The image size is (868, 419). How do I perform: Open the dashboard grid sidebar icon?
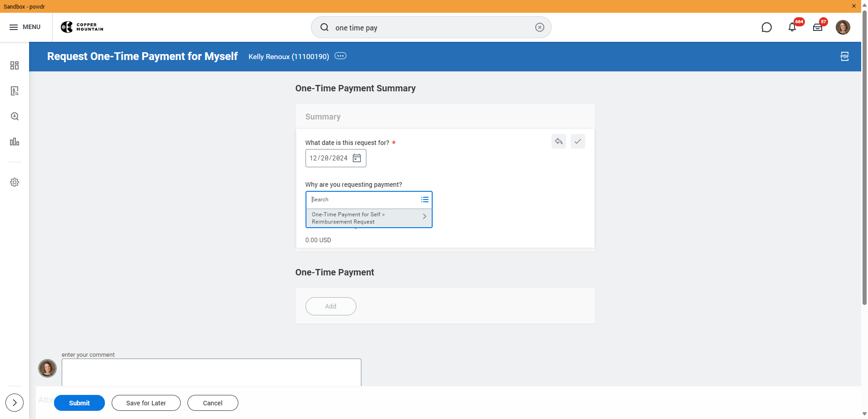[15, 65]
